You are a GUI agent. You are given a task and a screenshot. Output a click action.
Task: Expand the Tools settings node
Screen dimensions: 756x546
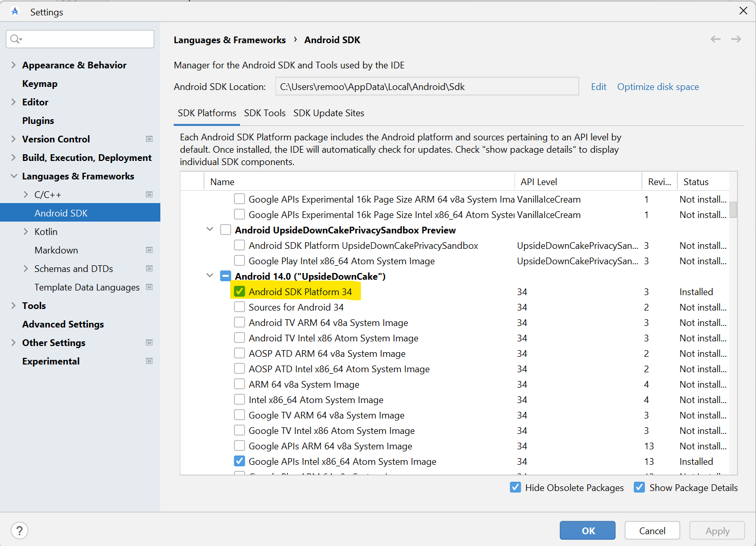[13, 305]
